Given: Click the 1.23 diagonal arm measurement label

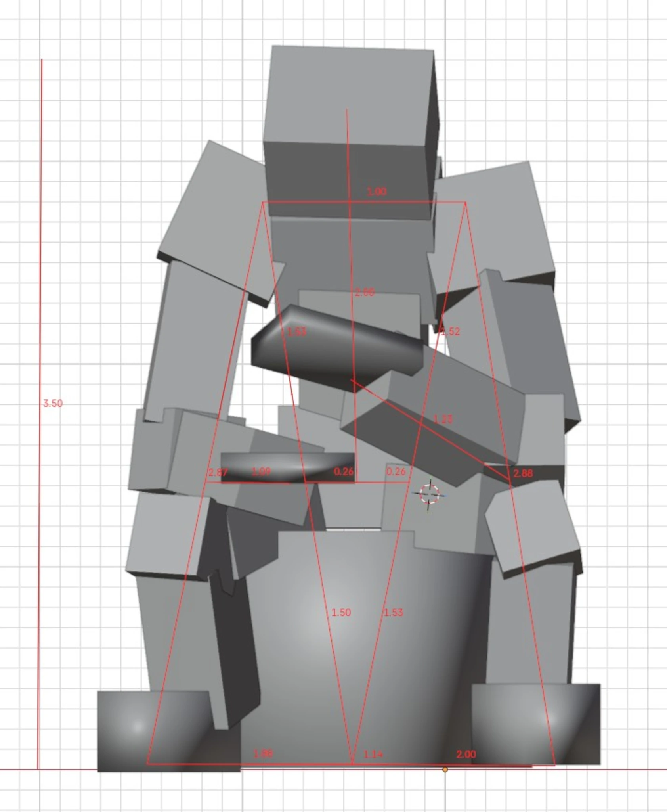Looking at the screenshot, I should (443, 419).
